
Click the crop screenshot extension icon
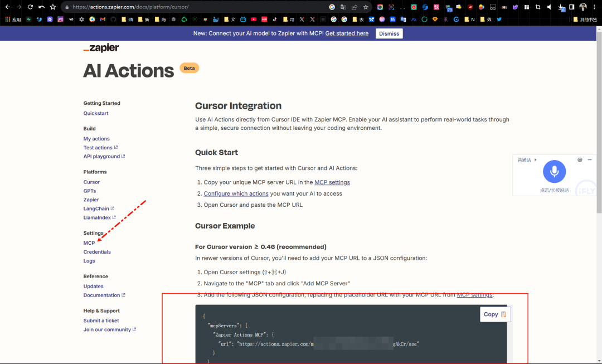(x=538, y=7)
